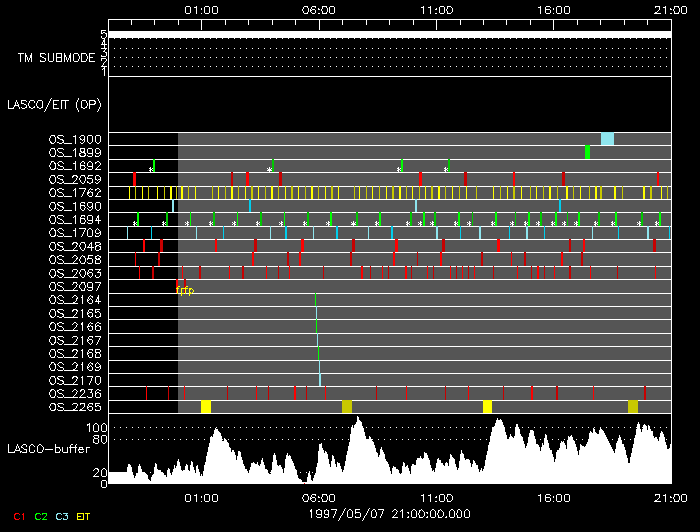Click the yellow 'frfp' marker under OS_2097
Image resolution: width=700 pixels, height=532 pixels.
[x=184, y=291]
